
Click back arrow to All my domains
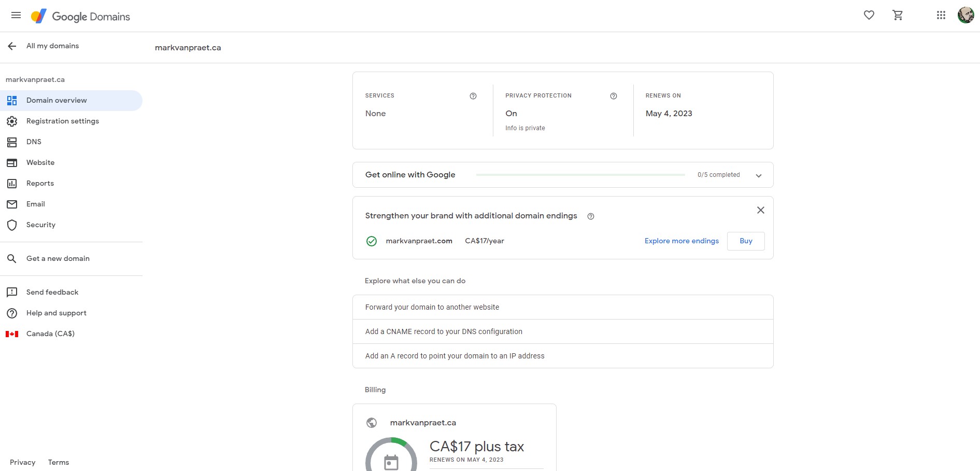pyautogui.click(x=12, y=46)
